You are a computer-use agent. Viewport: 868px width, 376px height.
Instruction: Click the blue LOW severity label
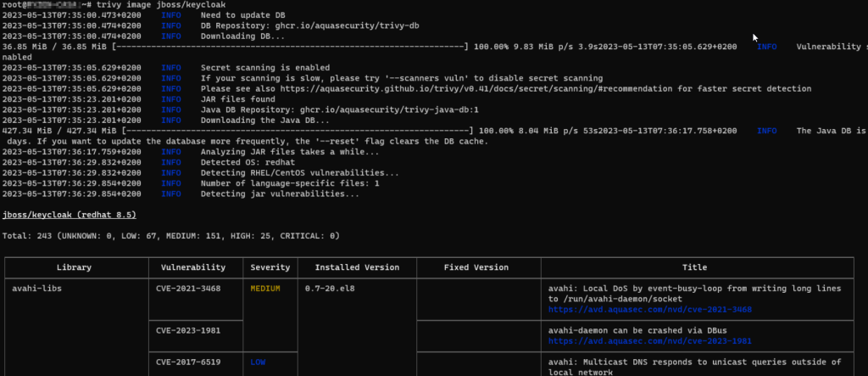(x=258, y=362)
